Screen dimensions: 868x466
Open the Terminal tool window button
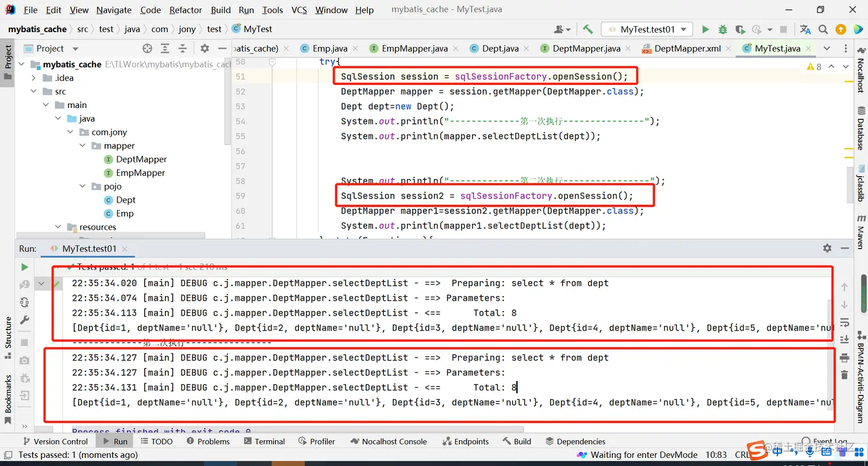(264, 441)
